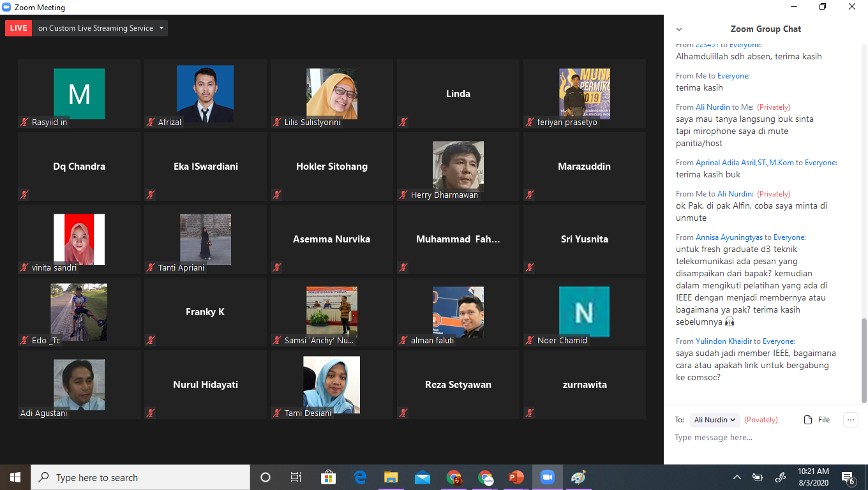Viewport: 868px width, 490px height.
Task: Expand the Custom Live Streaming Service dropdown
Action: [x=161, y=28]
